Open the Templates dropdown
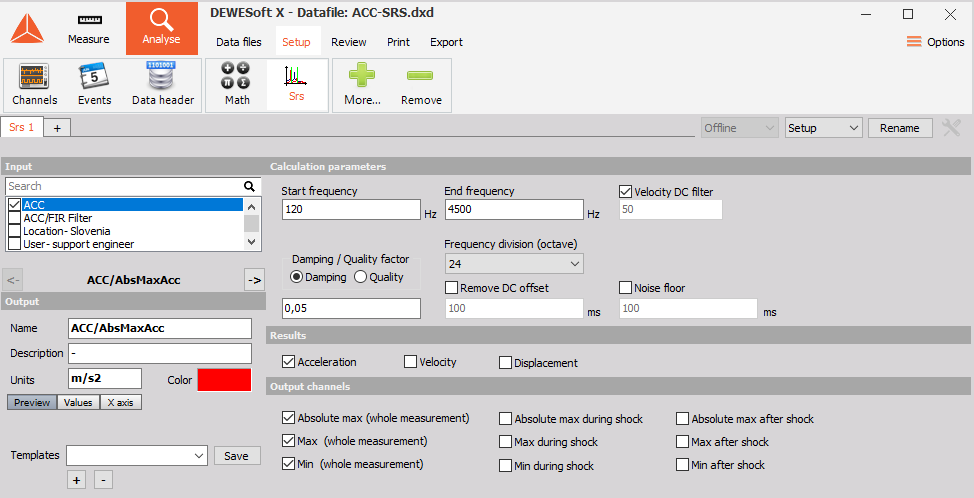974x498 pixels. 137,455
